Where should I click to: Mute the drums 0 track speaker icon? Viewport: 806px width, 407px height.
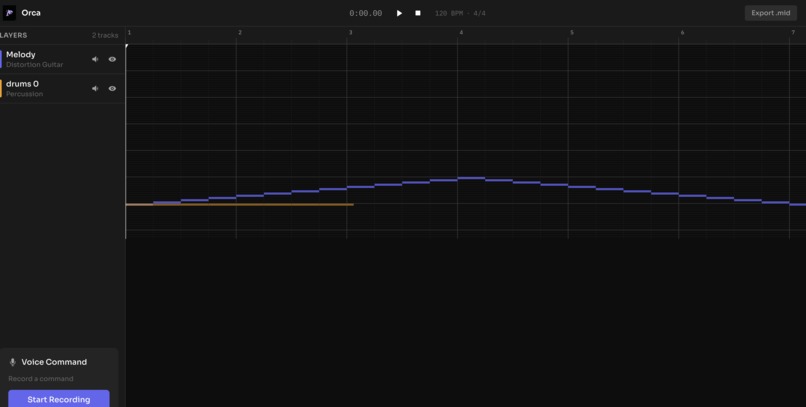coord(95,88)
